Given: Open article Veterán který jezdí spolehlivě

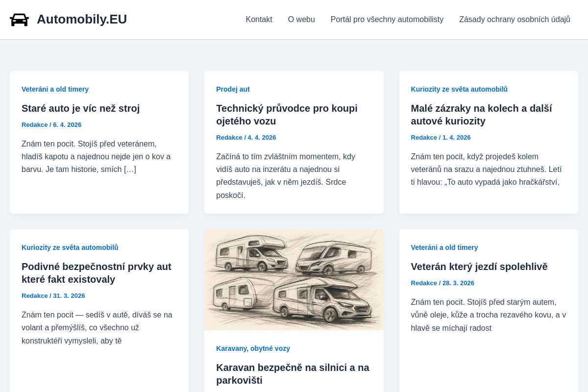Looking at the screenshot, I should coord(479,267).
